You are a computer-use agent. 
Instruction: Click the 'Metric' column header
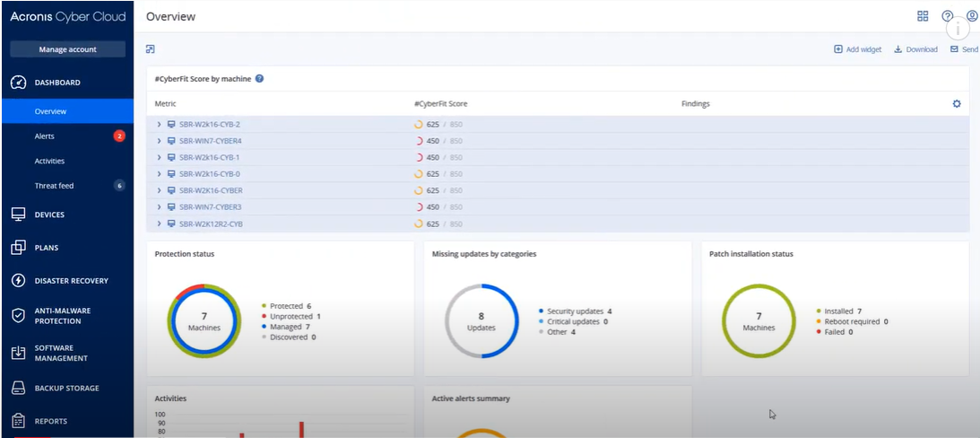pos(166,104)
